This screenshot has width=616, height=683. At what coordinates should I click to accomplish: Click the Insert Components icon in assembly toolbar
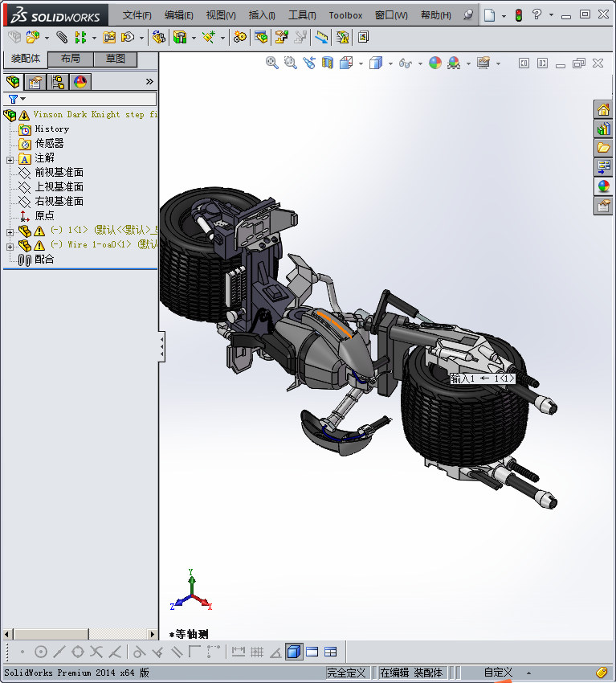33,38
